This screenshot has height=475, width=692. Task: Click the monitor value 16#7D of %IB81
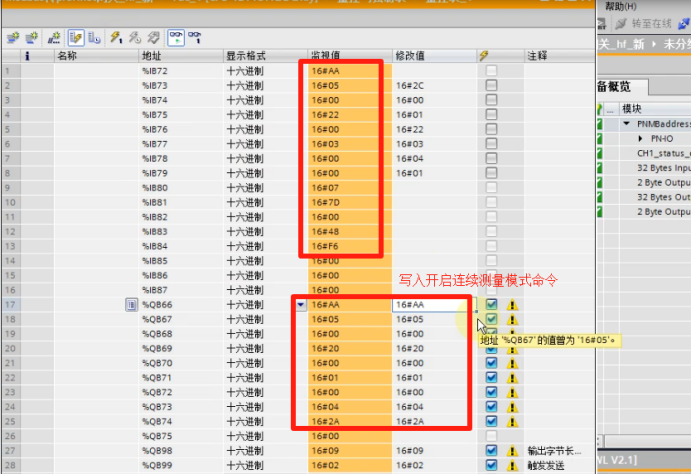pos(325,202)
